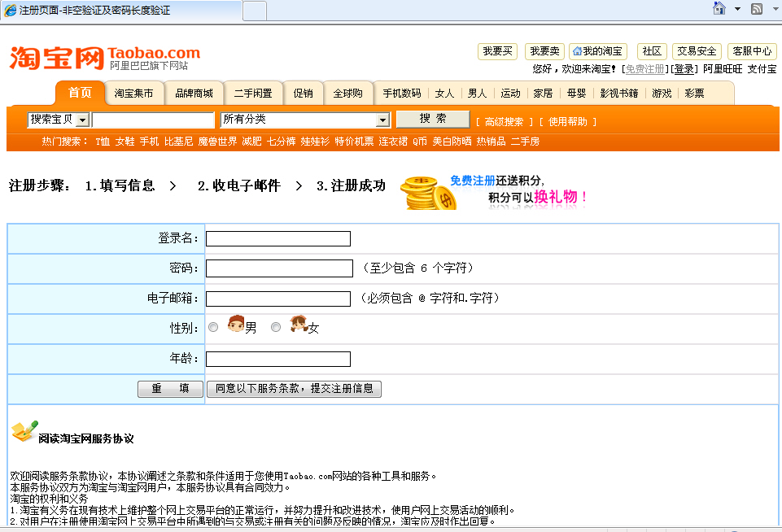Click the pencil icon beside service agreement
782x532 pixels.
click(x=24, y=431)
